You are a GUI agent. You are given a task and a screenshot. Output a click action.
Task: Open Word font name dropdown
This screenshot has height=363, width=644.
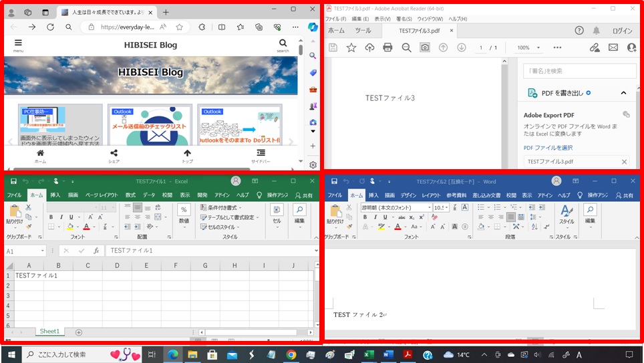pos(430,208)
